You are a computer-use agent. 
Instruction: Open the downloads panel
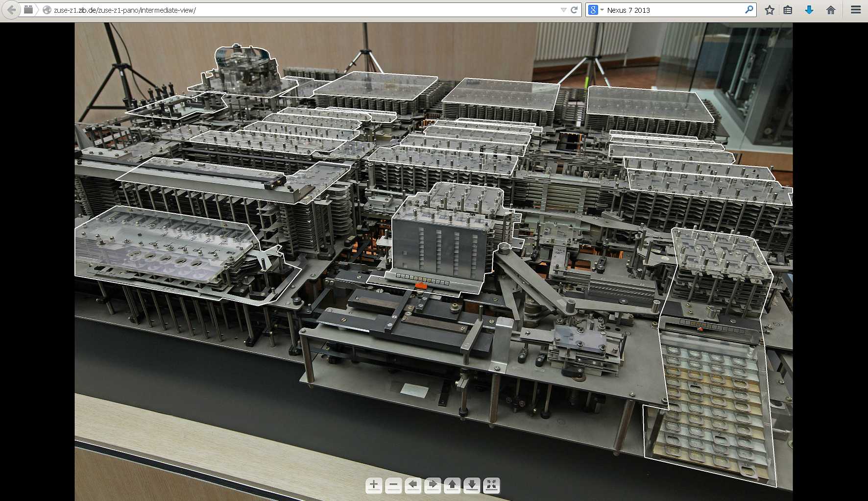tap(809, 10)
